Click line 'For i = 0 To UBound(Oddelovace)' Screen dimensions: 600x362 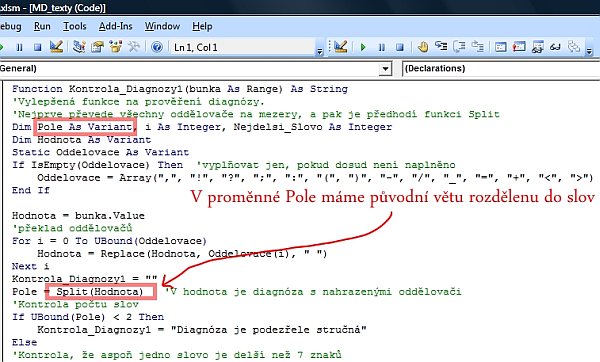click(x=109, y=241)
